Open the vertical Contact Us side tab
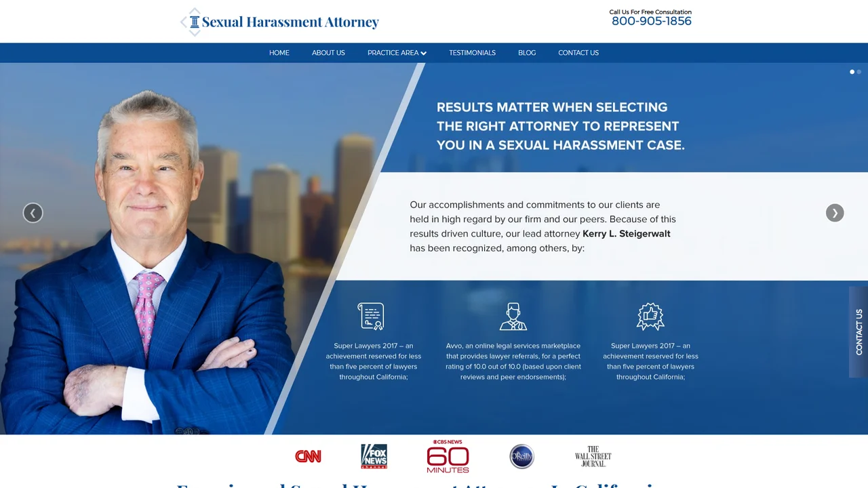 tap(859, 332)
